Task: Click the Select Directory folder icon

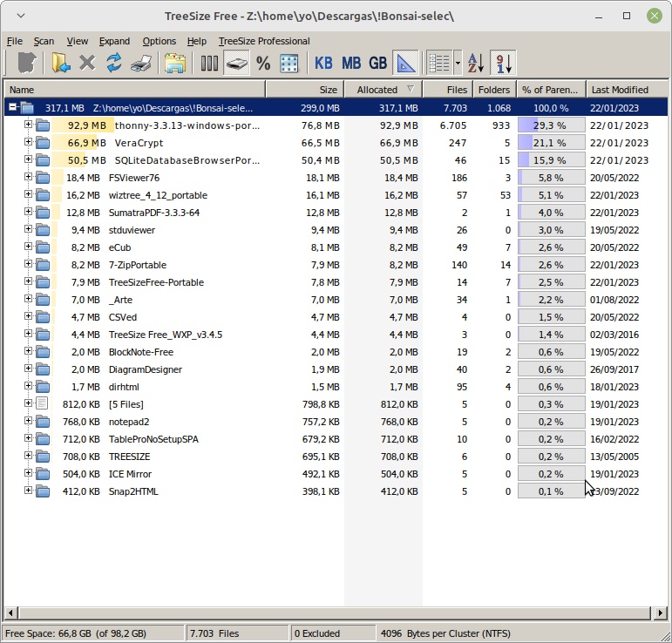Action: [x=60, y=63]
